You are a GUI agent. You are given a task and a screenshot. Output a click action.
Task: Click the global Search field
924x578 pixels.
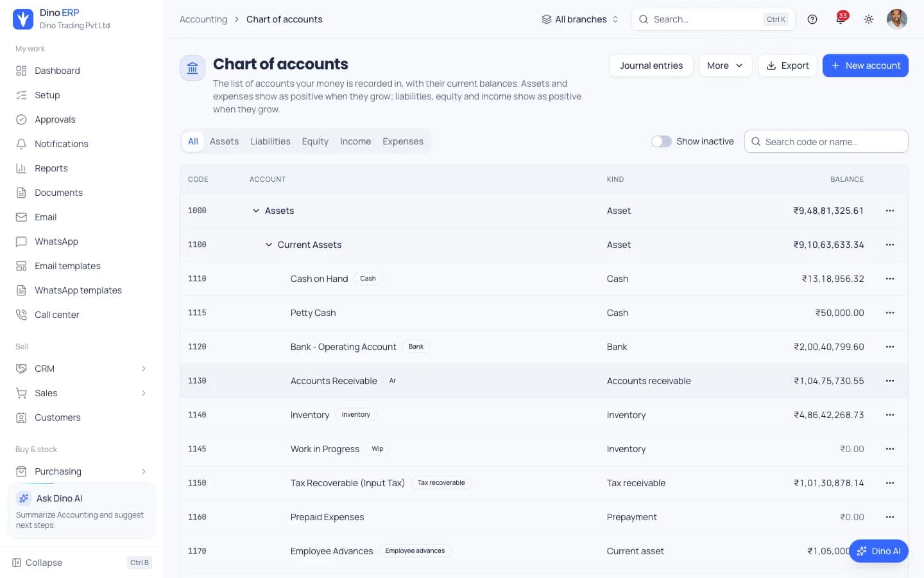(714, 19)
